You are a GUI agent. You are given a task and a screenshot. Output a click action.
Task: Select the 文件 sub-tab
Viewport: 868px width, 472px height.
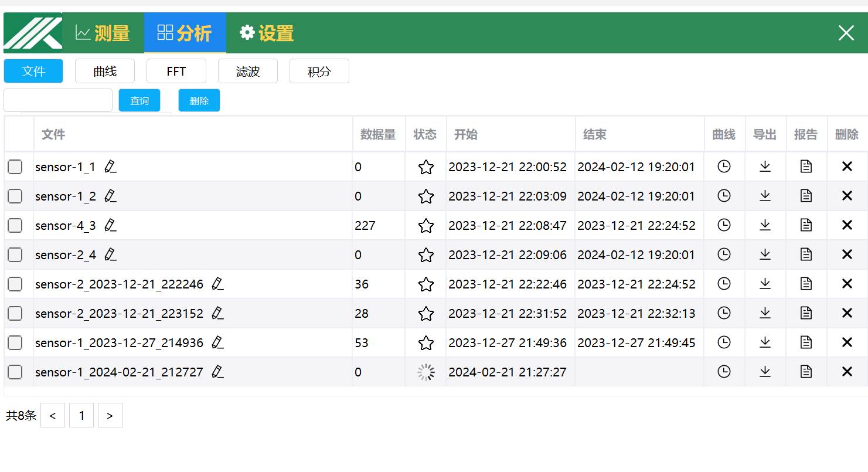(x=33, y=71)
